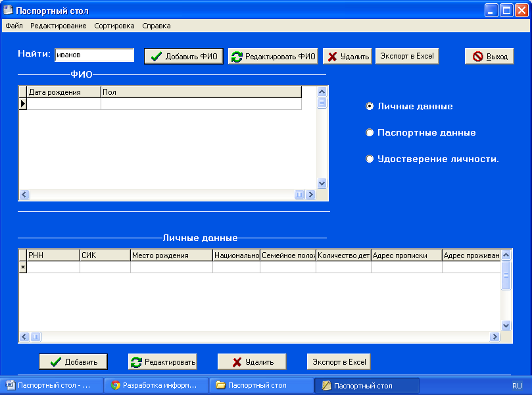The image size is (532, 395).
Task: Click the left arrow of Личные данные horizontal scrollbar
Action: (x=24, y=336)
